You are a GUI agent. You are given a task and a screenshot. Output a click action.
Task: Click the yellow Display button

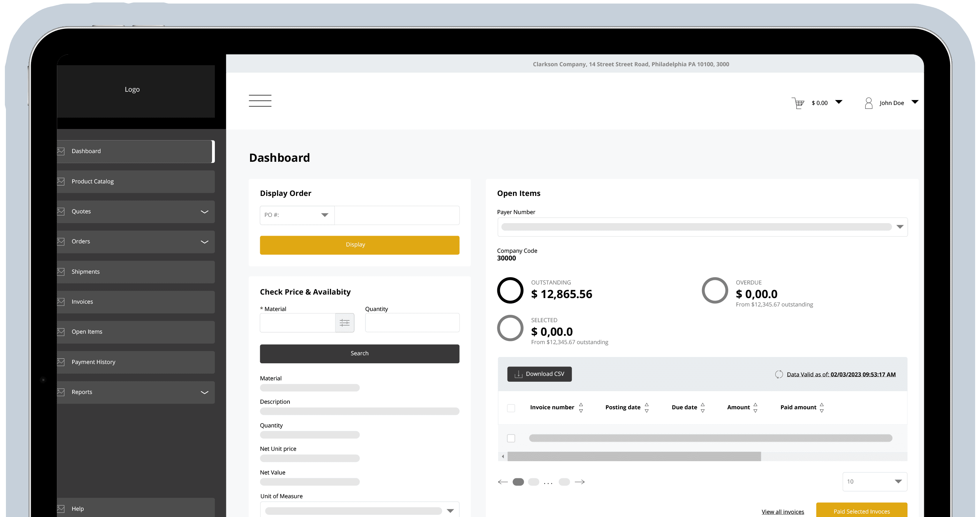[360, 245]
